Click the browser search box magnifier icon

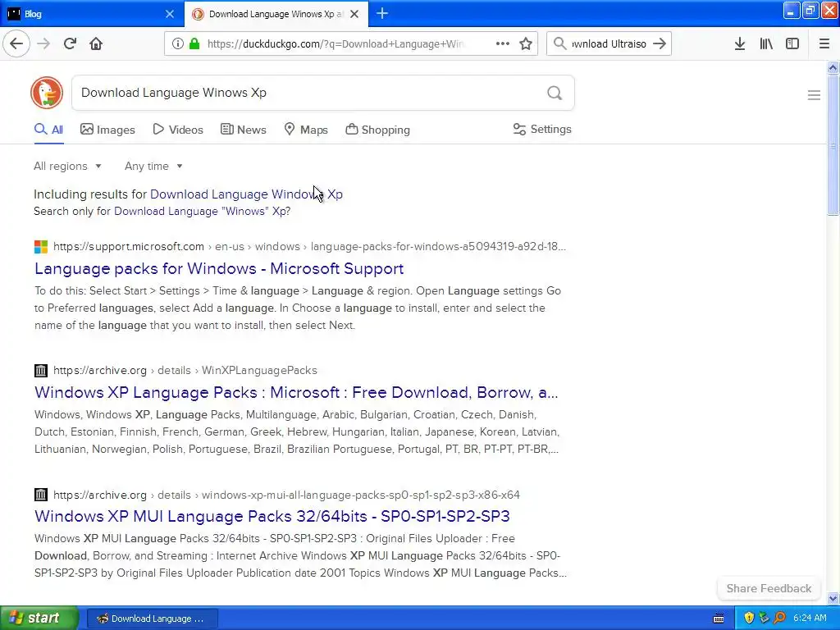pyautogui.click(x=559, y=43)
